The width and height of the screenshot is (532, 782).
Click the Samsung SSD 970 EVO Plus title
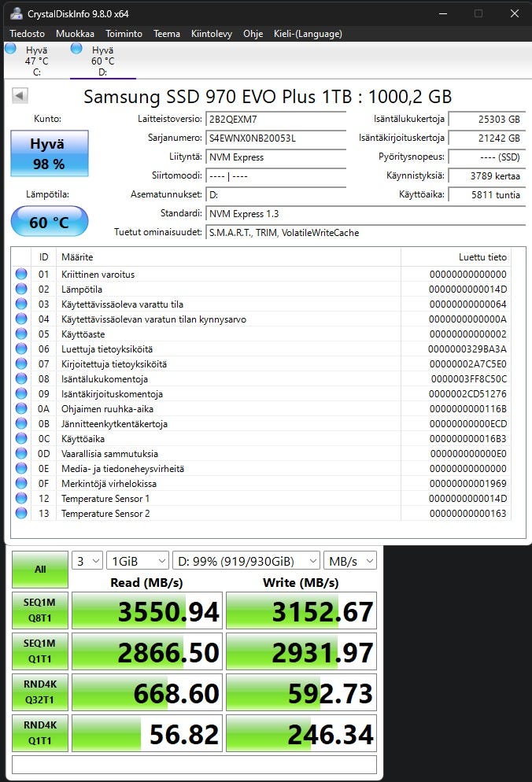pos(268,96)
